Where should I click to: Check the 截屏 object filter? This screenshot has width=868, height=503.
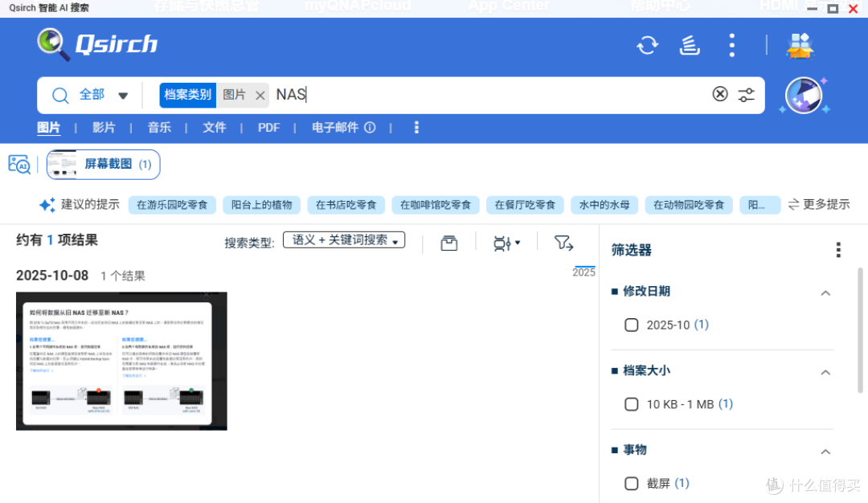coord(631,484)
